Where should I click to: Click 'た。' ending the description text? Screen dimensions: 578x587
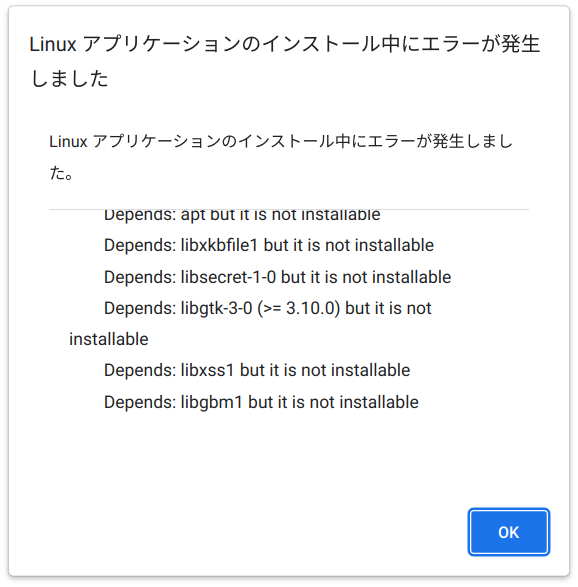(x=61, y=173)
